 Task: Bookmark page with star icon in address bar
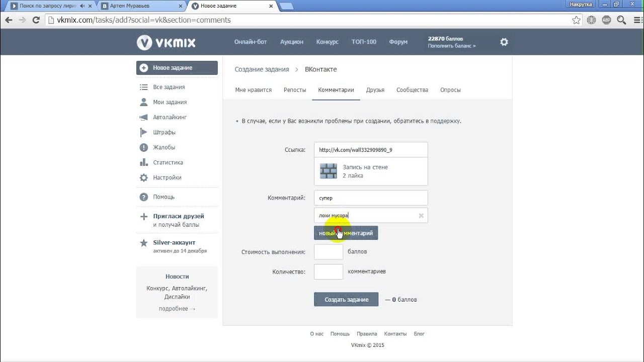(577, 20)
